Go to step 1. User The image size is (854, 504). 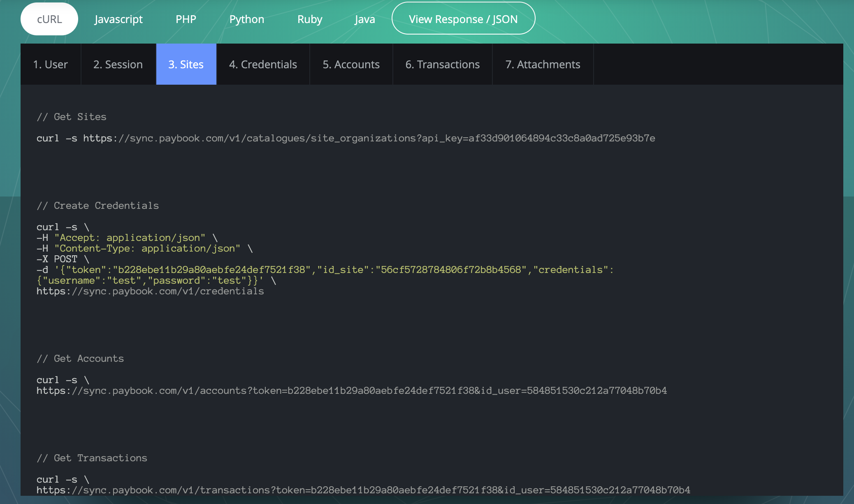pyautogui.click(x=51, y=65)
